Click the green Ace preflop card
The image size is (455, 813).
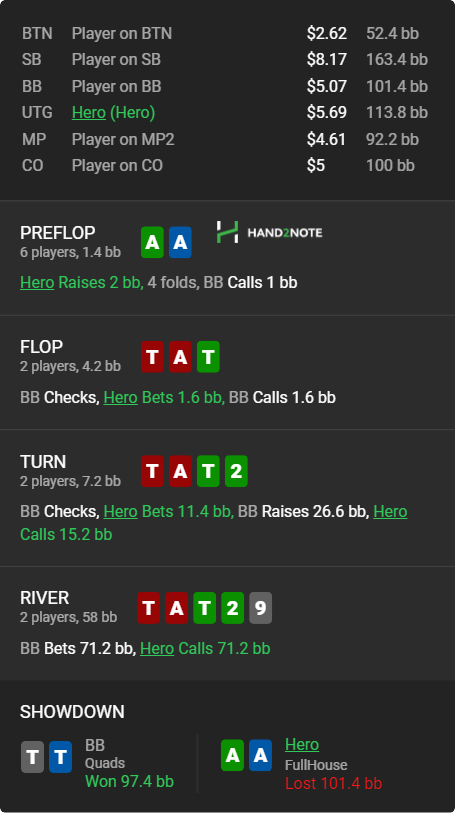pos(152,242)
